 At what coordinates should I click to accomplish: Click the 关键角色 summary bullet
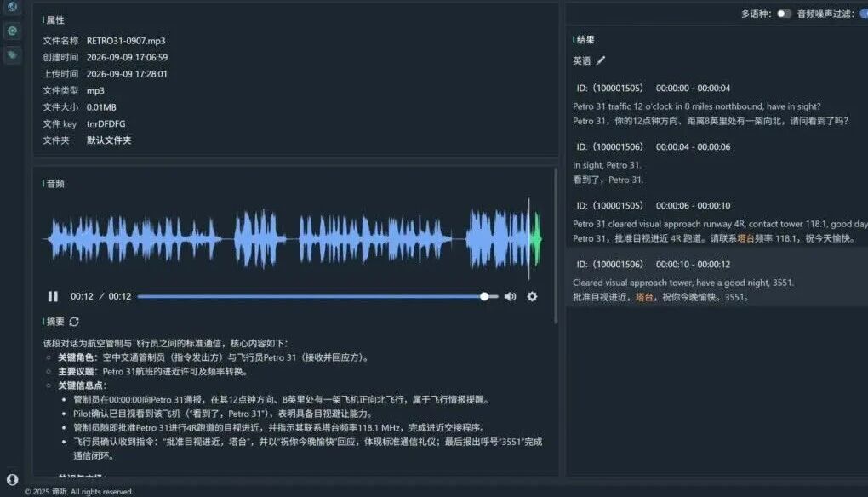(214, 357)
